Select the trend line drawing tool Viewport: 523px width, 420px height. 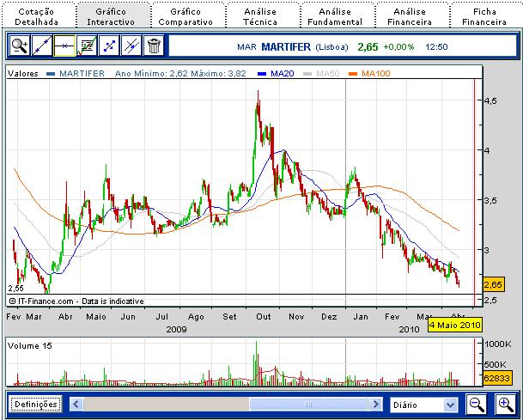pos(41,46)
